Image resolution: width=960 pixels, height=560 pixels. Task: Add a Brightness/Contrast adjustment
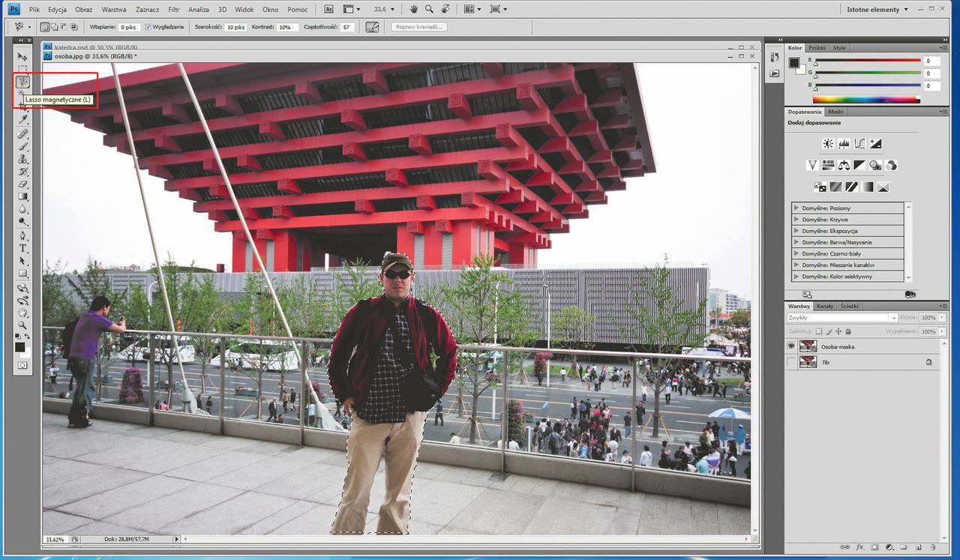coord(828,143)
